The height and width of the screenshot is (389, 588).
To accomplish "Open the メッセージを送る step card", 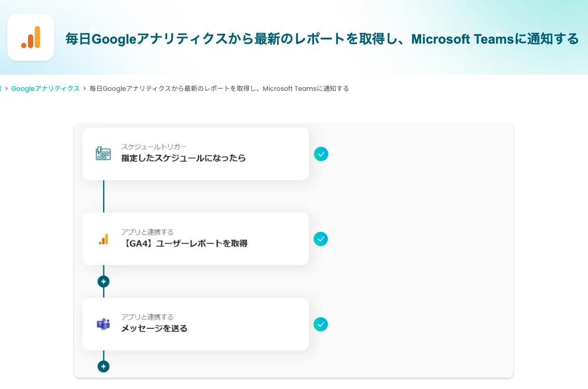I will (x=196, y=324).
